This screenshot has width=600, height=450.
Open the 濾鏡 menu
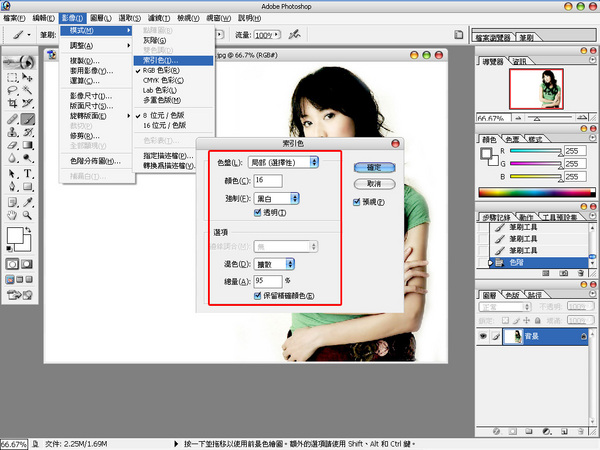click(157, 18)
